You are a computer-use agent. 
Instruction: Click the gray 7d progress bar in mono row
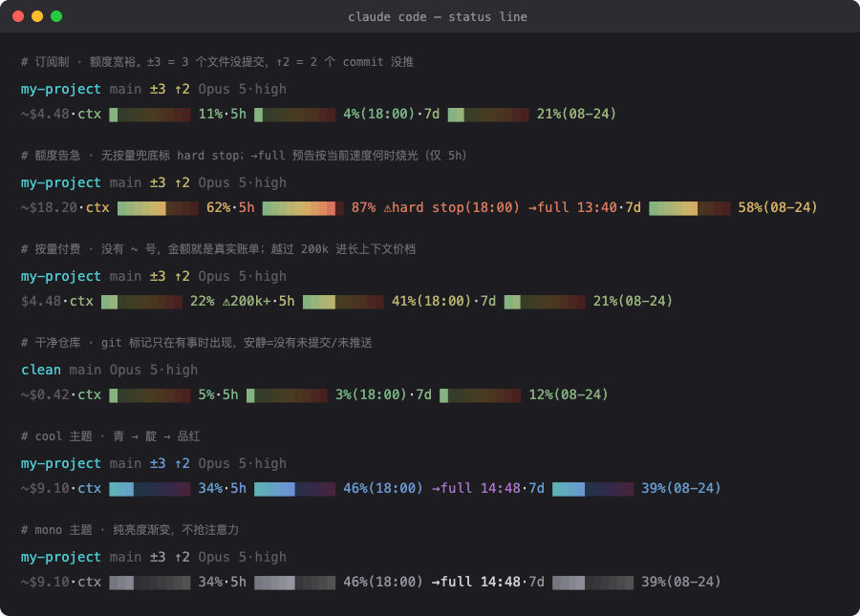click(592, 583)
